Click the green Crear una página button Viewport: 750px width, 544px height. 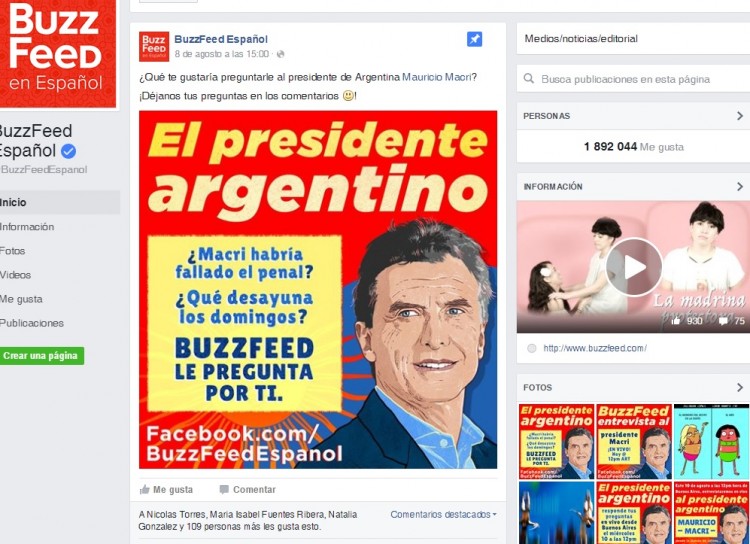(x=42, y=356)
